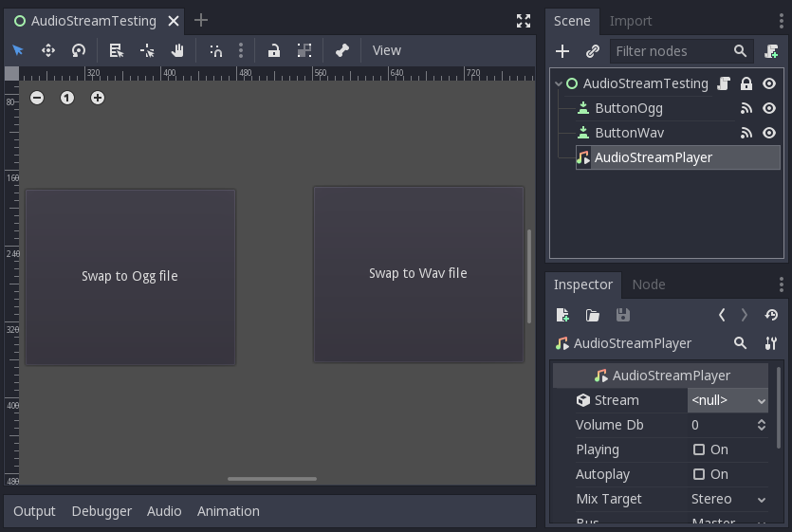The height and width of the screenshot is (532, 792).
Task: Activate the Pan Mode hand tool
Action: click(x=177, y=50)
